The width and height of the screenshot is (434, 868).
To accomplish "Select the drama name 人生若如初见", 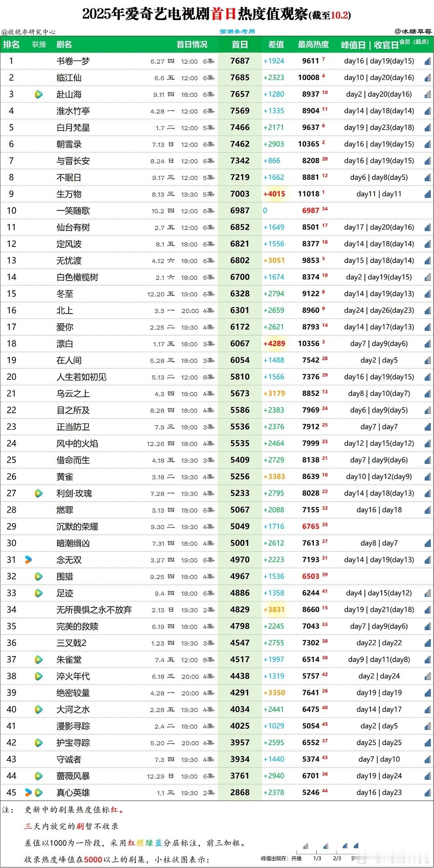I will coord(82,377).
